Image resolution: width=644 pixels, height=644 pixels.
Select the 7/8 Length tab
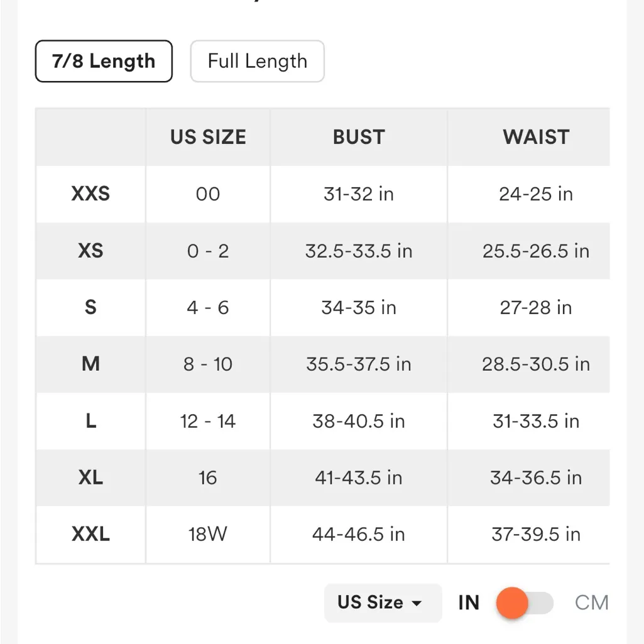103,61
